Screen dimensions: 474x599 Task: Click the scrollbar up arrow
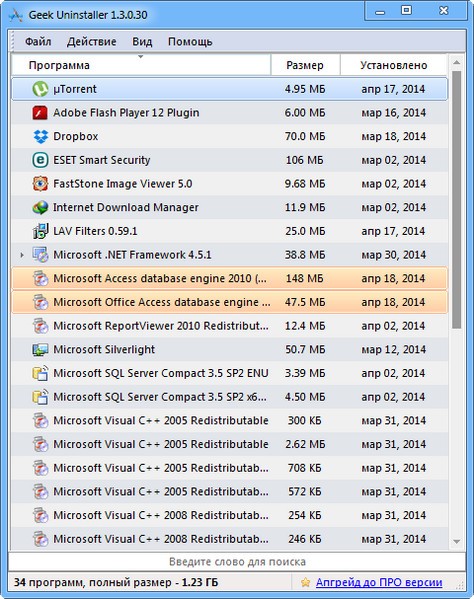(456, 62)
